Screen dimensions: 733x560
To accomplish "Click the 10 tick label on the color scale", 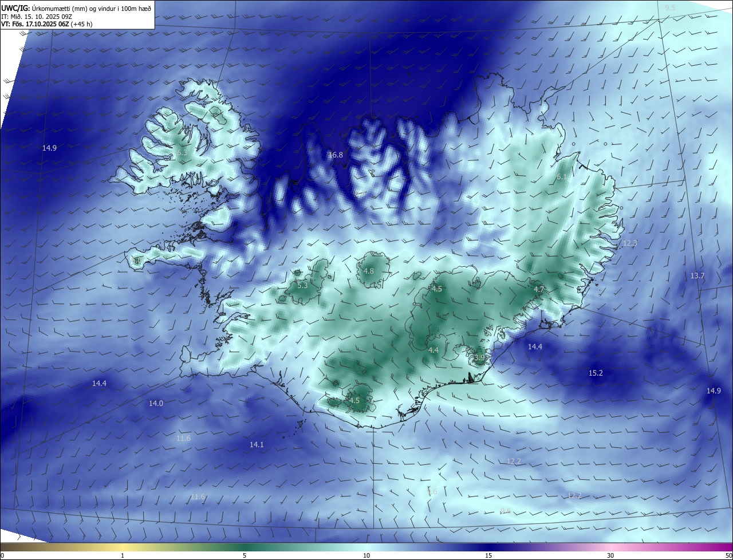I will pos(366,556).
